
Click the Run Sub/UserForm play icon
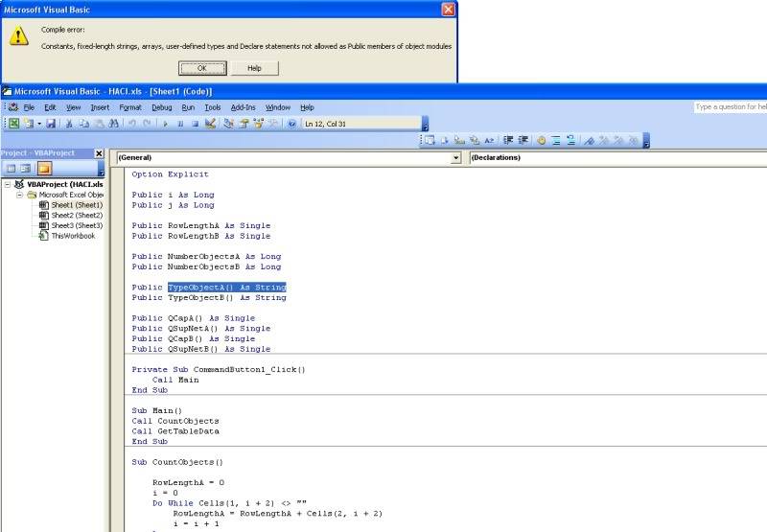click(166, 124)
